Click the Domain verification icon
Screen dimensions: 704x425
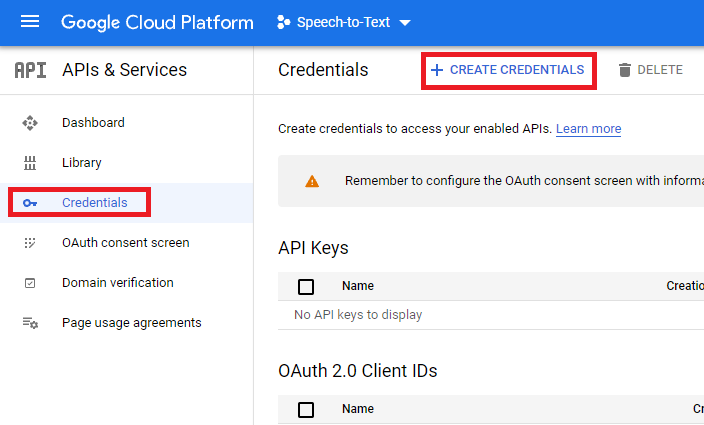tap(30, 283)
